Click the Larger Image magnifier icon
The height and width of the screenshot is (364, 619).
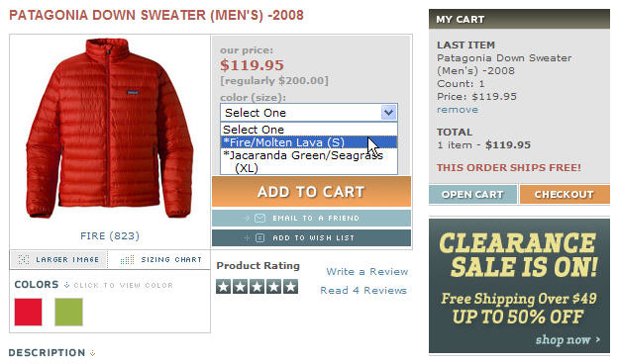click(x=24, y=259)
